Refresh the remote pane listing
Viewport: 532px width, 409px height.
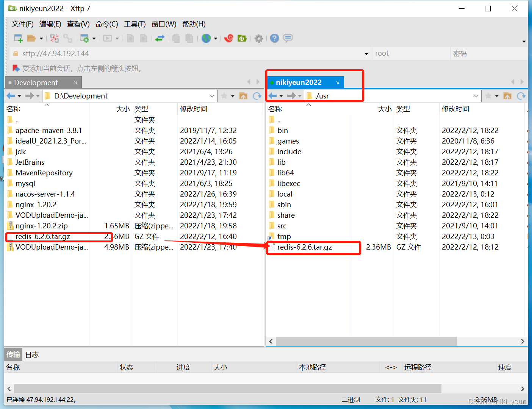pyautogui.click(x=521, y=96)
